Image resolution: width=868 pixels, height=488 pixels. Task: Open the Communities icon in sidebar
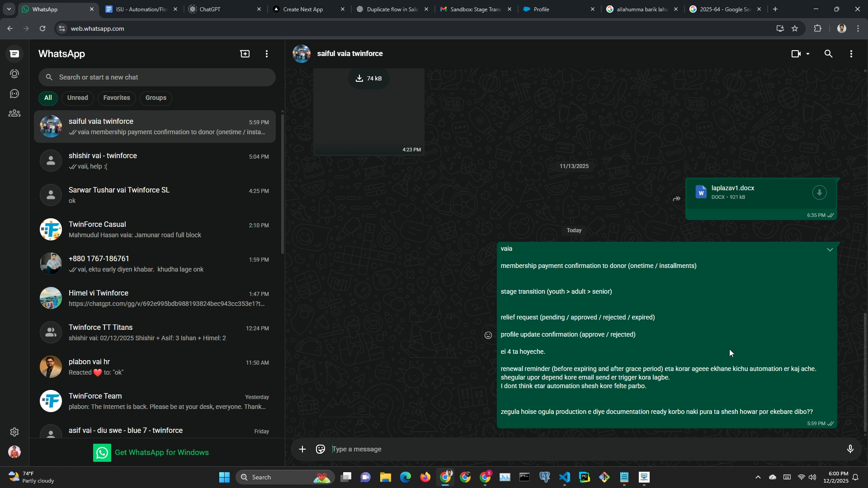(14, 113)
